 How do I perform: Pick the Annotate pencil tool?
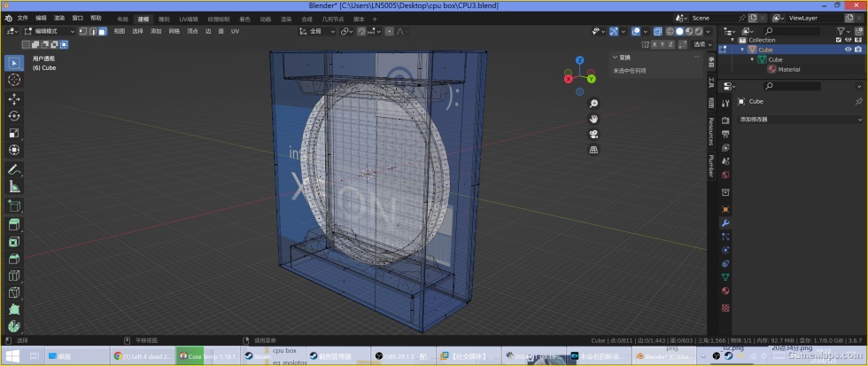(x=14, y=169)
